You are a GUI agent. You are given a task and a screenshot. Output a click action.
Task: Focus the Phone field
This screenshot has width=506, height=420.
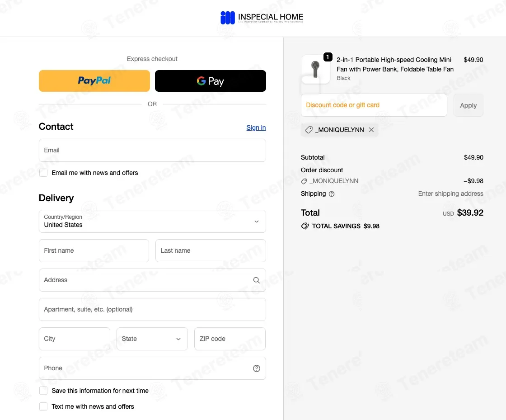tap(152, 368)
